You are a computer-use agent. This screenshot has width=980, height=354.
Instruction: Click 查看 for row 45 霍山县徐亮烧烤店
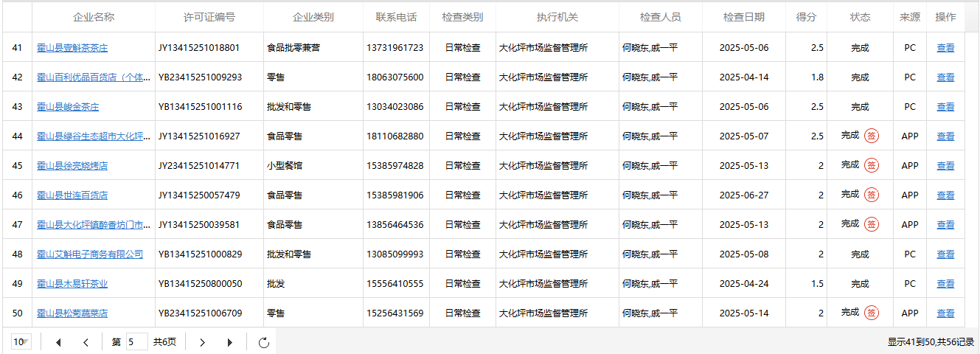point(945,166)
